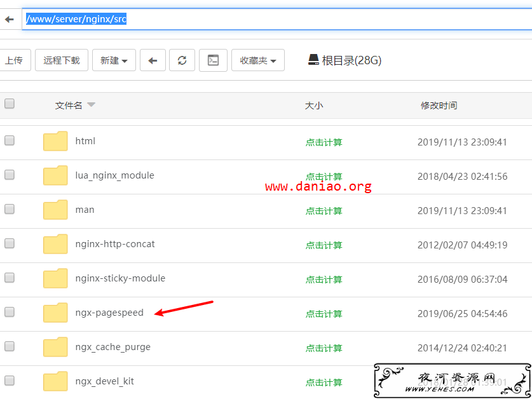Open the man folder name

(85, 210)
